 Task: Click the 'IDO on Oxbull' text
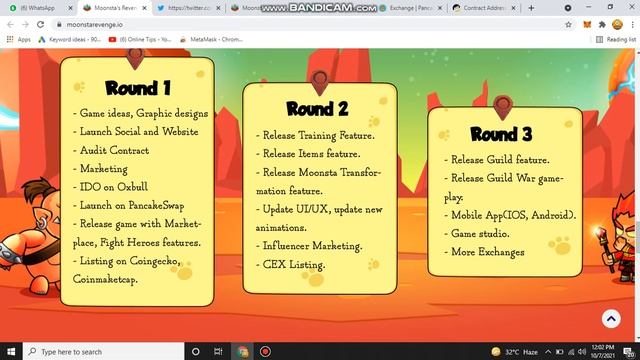click(113, 187)
